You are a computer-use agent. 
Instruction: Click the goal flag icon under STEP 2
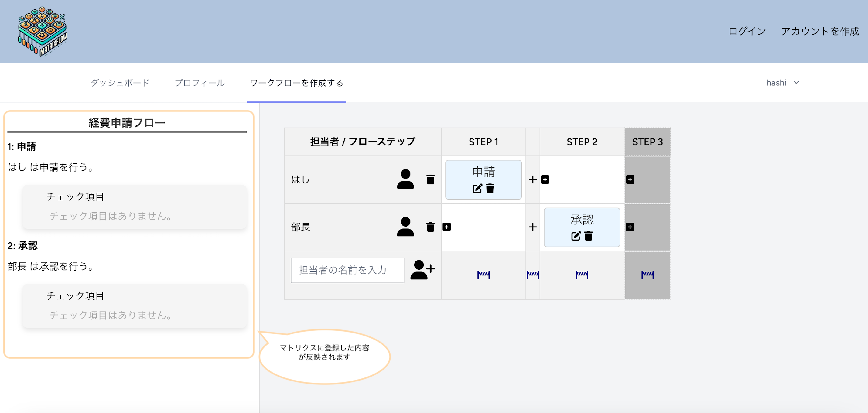[582, 275]
